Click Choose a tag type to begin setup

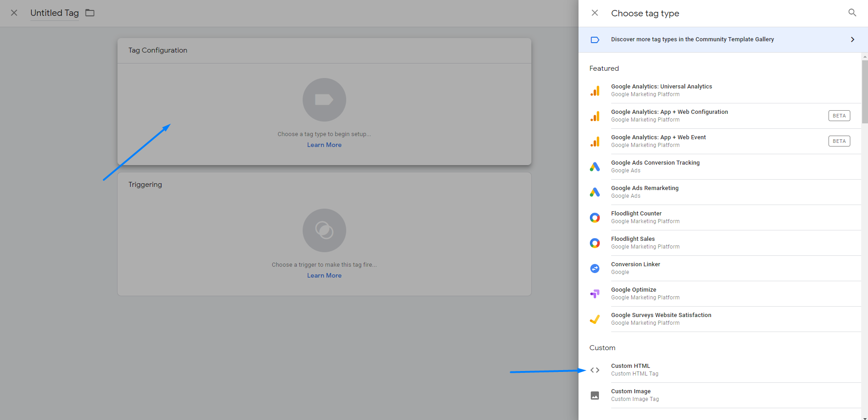324,134
